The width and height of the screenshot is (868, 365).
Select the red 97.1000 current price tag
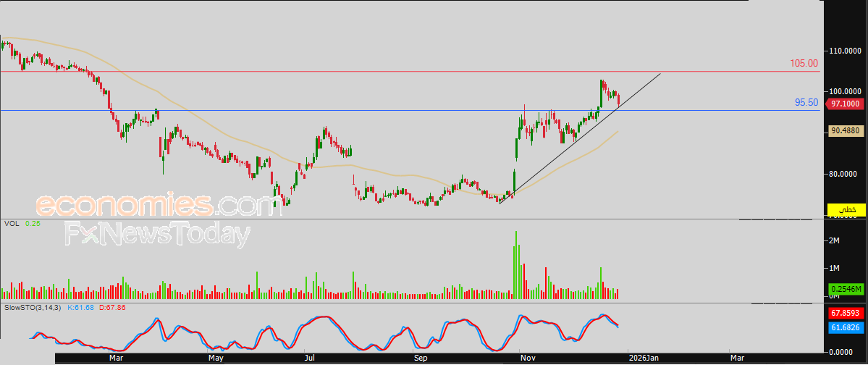(845, 104)
